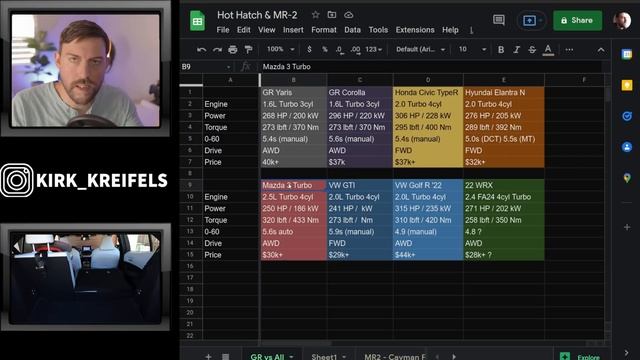Redo the last action
The image size is (640, 360).
click(217, 50)
